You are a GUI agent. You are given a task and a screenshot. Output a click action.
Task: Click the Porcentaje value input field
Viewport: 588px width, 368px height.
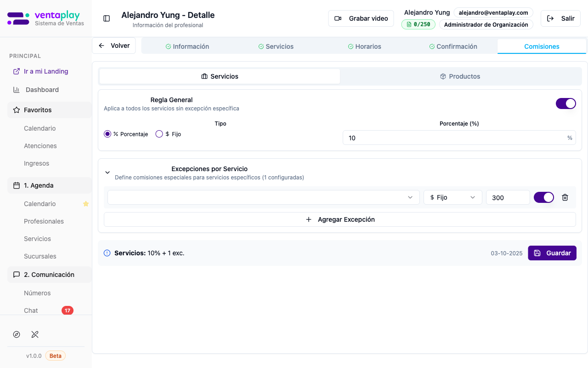455,138
